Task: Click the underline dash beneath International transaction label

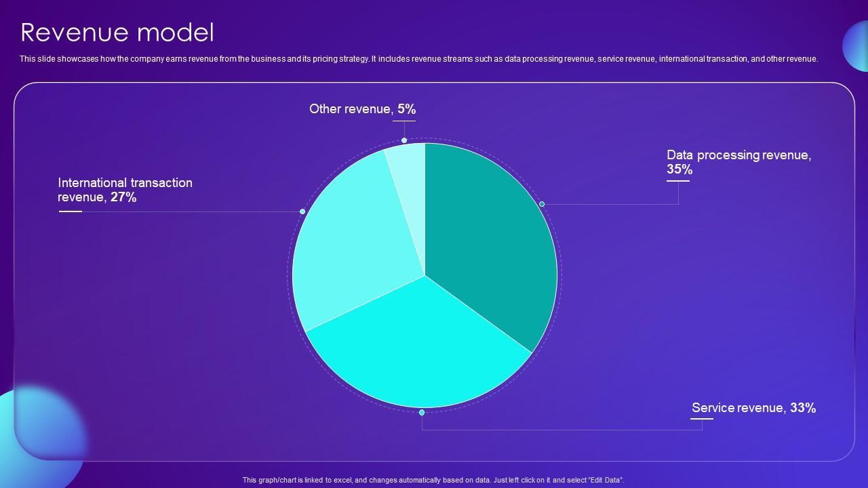Action: (70, 211)
